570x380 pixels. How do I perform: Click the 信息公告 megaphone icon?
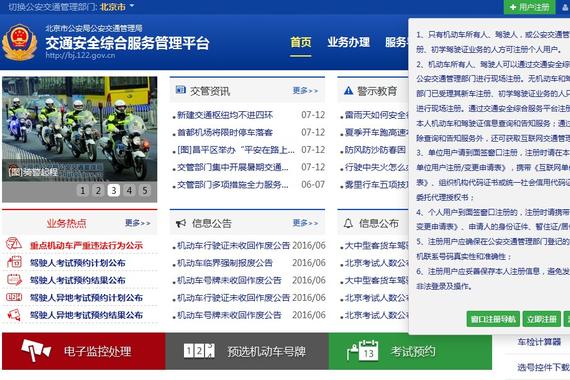(181, 223)
